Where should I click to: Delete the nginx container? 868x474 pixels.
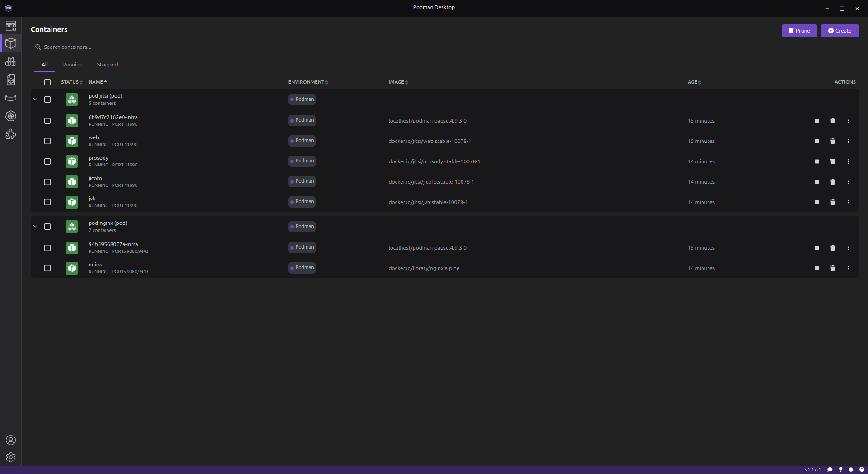[x=833, y=268]
